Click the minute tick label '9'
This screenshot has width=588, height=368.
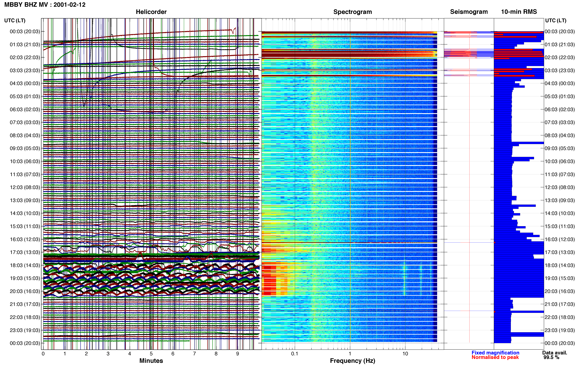237,354
